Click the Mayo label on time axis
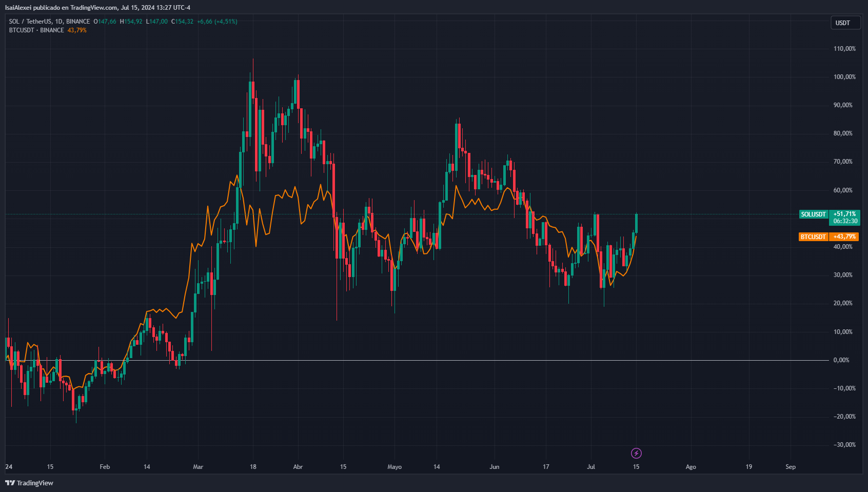The image size is (868, 492). point(394,467)
